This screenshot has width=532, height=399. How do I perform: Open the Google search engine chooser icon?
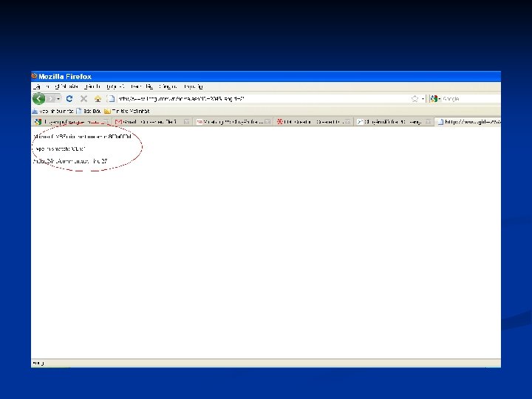point(434,99)
